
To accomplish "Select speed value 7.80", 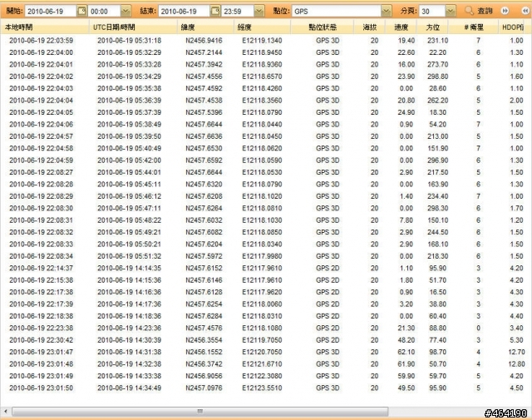I will 406,220.
